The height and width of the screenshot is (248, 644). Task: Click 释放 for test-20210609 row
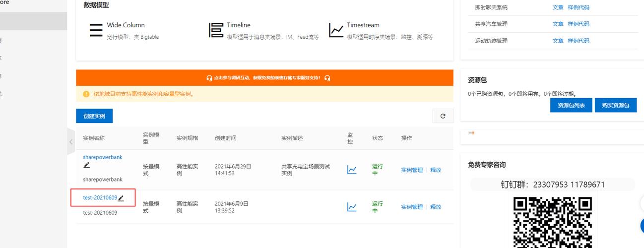[436, 207]
